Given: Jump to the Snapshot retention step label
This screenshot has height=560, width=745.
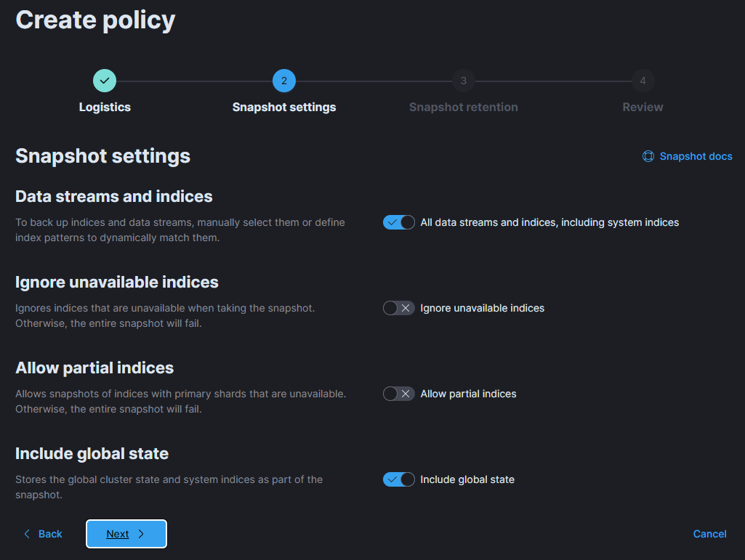Looking at the screenshot, I should click(463, 107).
